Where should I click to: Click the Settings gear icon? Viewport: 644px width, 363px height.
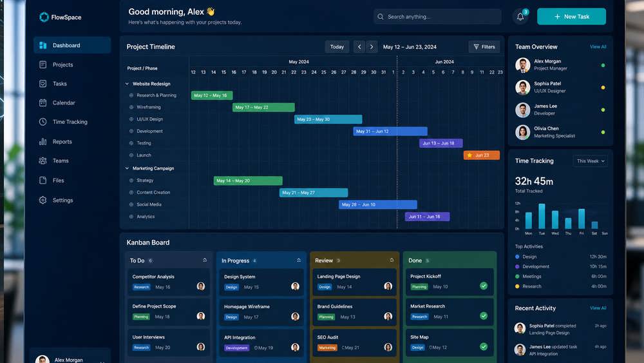(x=43, y=201)
